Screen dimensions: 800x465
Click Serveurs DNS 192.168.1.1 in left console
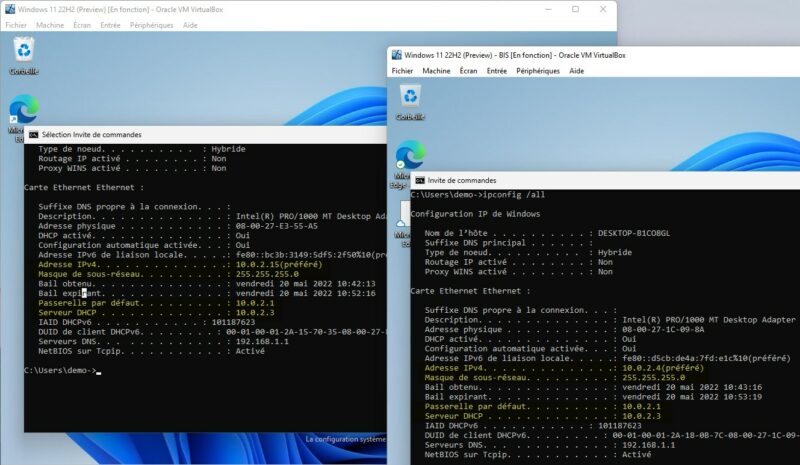tap(163, 341)
